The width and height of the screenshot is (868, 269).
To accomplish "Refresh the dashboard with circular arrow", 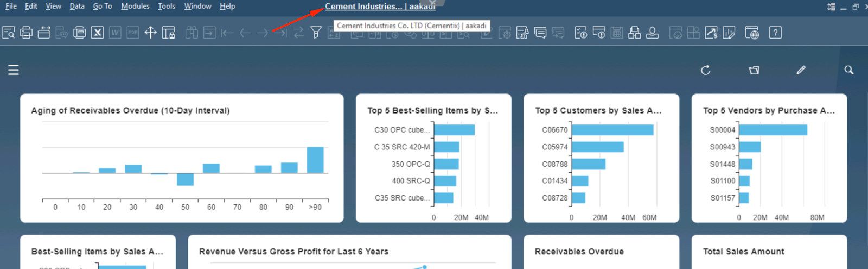I will (x=705, y=70).
